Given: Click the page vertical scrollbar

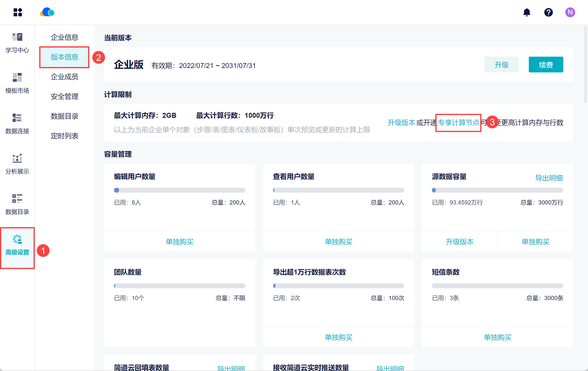Looking at the screenshot, I should click(x=586, y=64).
